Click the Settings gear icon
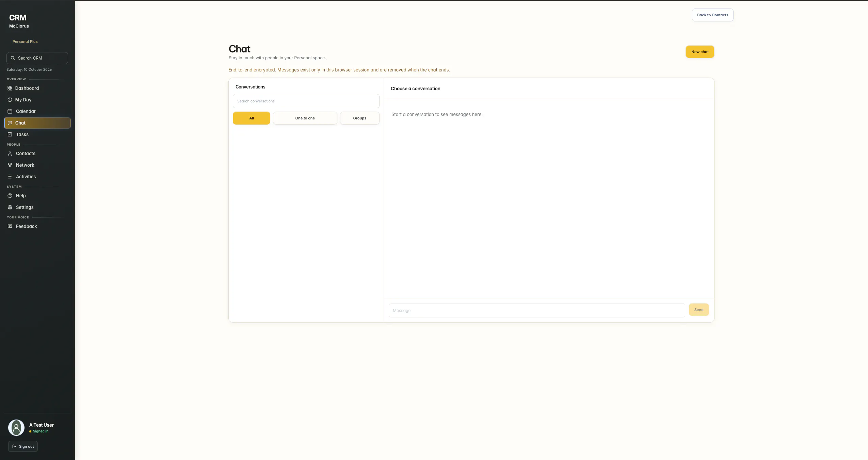This screenshot has height=460, width=868. pos(10,207)
